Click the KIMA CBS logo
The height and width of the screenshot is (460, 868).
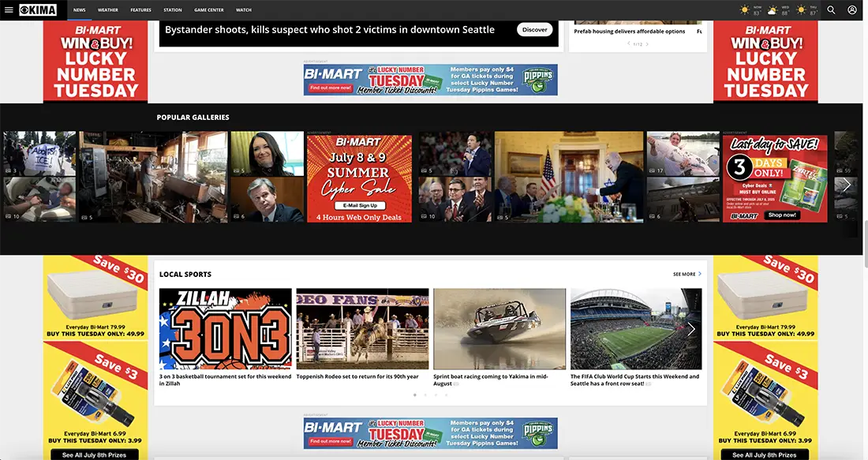pos(38,10)
